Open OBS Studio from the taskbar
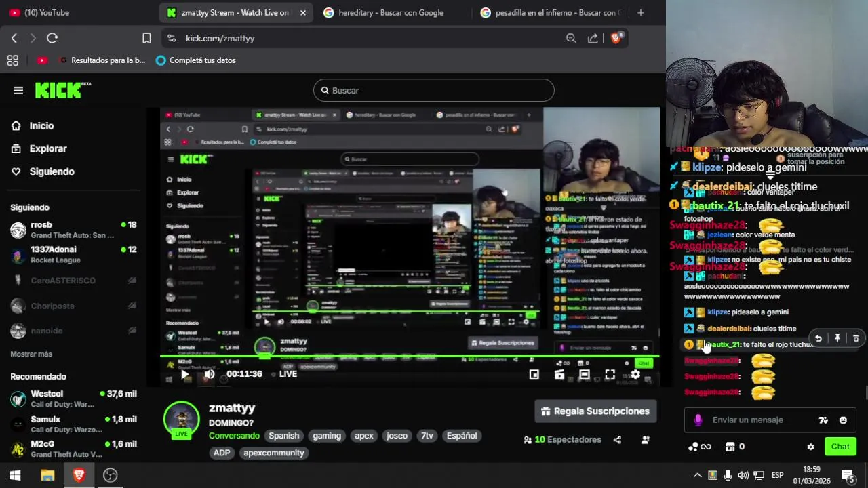The image size is (868, 488). 110,475
